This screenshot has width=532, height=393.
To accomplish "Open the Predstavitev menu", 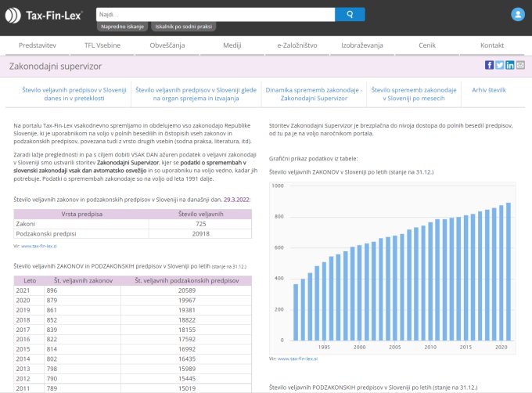I will (38, 45).
